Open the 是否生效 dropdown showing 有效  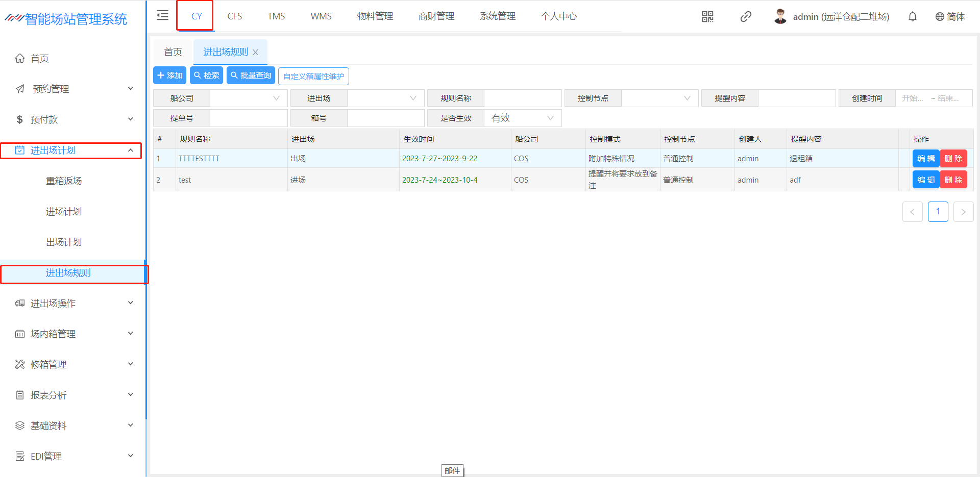click(522, 118)
